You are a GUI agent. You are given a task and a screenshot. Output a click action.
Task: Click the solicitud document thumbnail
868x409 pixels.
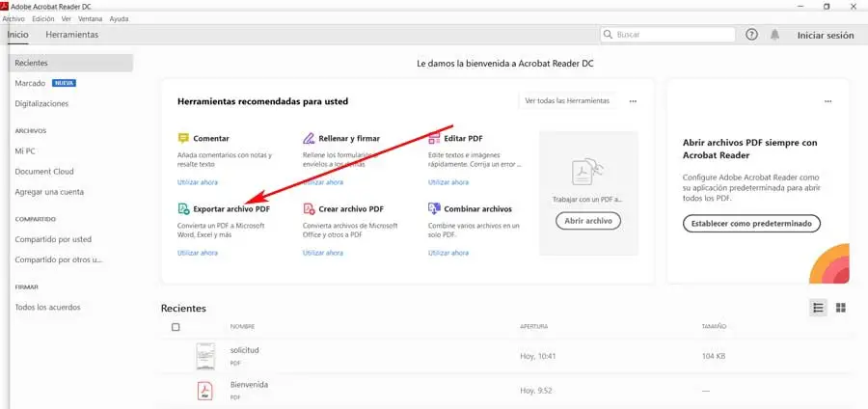click(x=204, y=356)
